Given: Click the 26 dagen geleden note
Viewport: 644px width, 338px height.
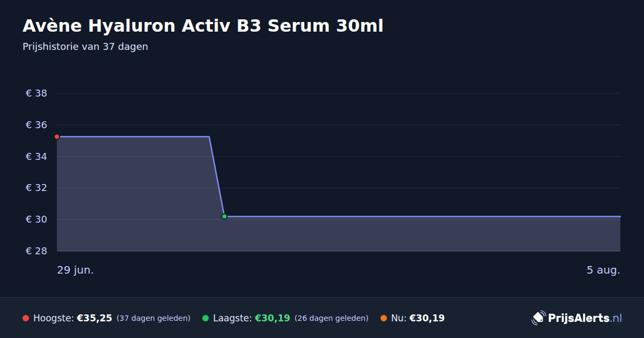Looking at the screenshot, I should coord(332,318).
